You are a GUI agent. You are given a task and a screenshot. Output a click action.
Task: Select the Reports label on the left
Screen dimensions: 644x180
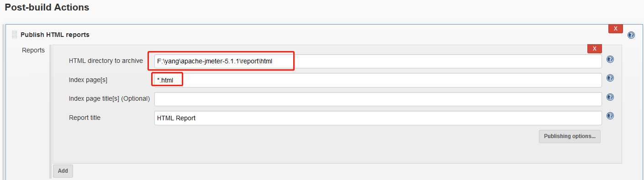tap(33, 50)
